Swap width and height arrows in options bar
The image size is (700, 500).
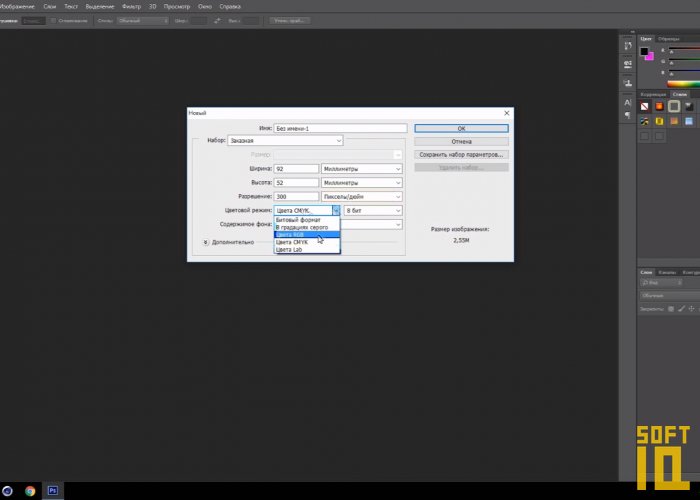[217, 21]
